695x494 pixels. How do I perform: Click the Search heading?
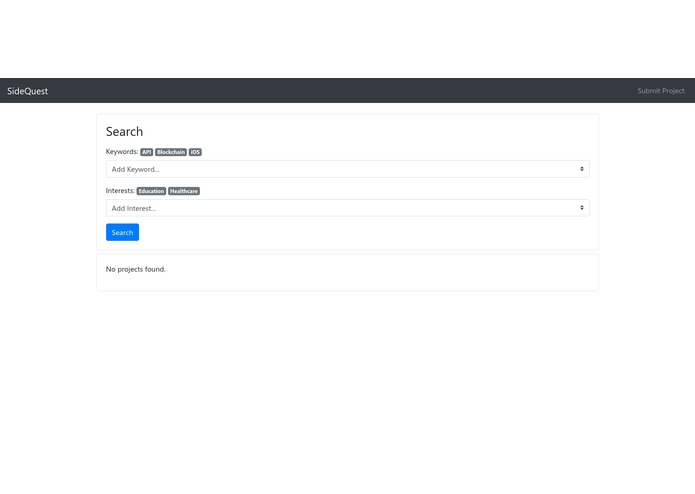[125, 132]
